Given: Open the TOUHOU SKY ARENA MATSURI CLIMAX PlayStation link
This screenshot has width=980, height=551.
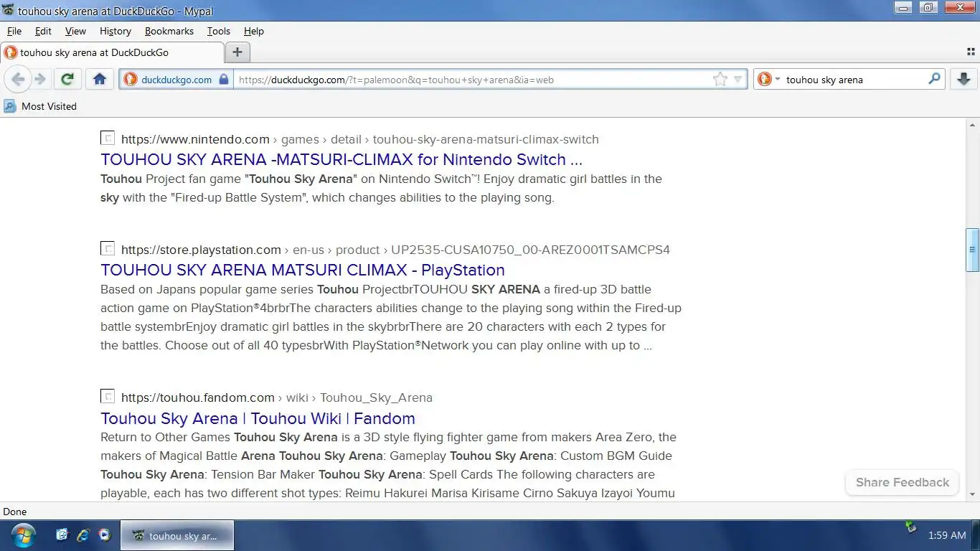Looking at the screenshot, I should click(x=303, y=270).
